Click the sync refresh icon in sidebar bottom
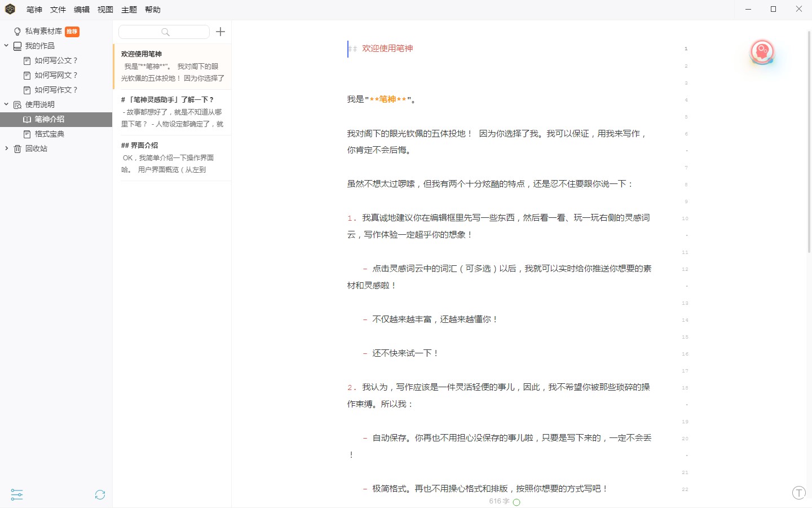 tap(100, 495)
